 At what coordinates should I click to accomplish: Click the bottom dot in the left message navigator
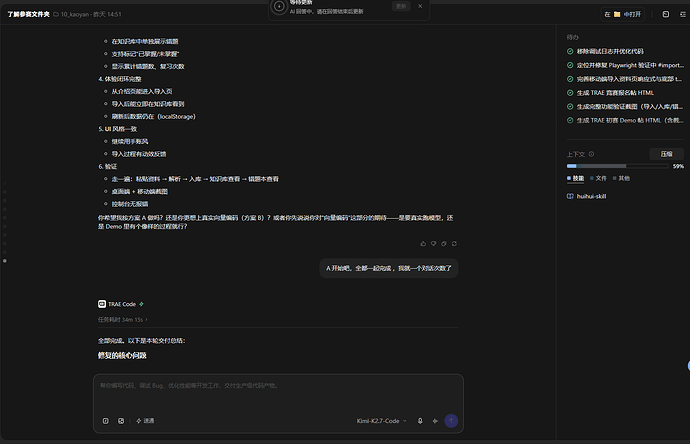[x=5, y=261]
